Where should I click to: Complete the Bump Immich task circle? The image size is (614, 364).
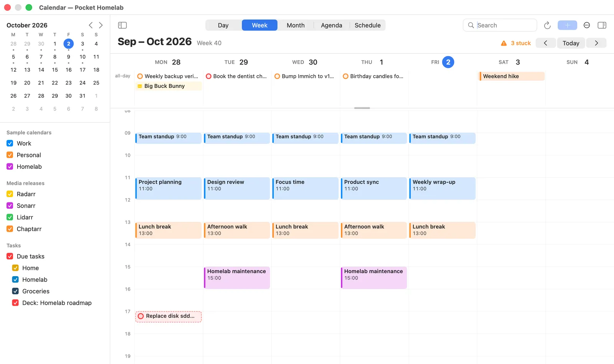tap(277, 76)
